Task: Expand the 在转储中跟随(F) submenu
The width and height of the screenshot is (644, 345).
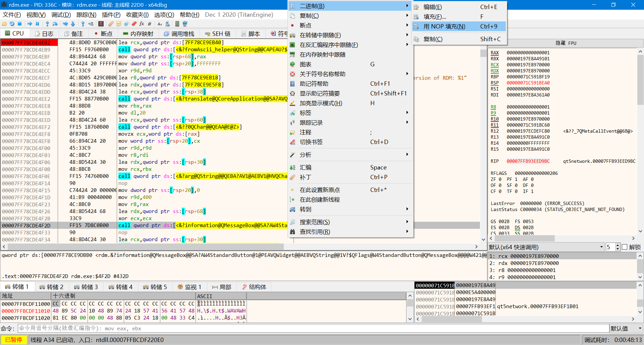Action: pyautogui.click(x=350, y=35)
